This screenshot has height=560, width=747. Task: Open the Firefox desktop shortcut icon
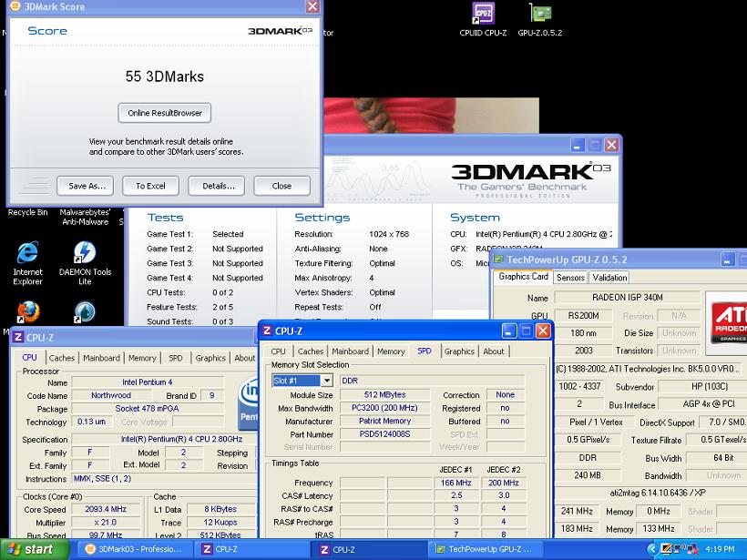28,312
